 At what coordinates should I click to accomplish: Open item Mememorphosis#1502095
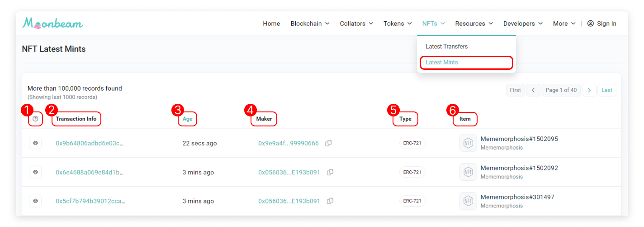519,139
